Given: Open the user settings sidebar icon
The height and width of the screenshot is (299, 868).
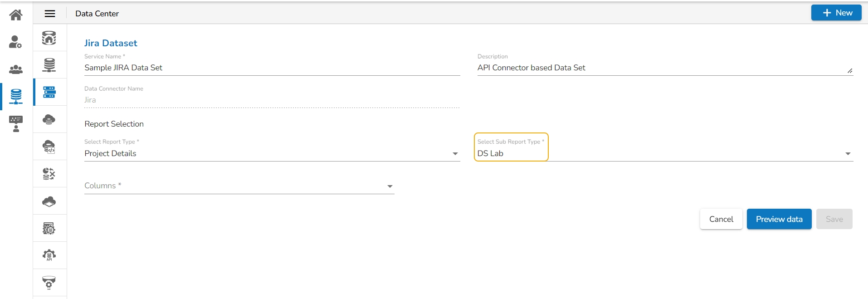Looking at the screenshot, I should [16, 42].
